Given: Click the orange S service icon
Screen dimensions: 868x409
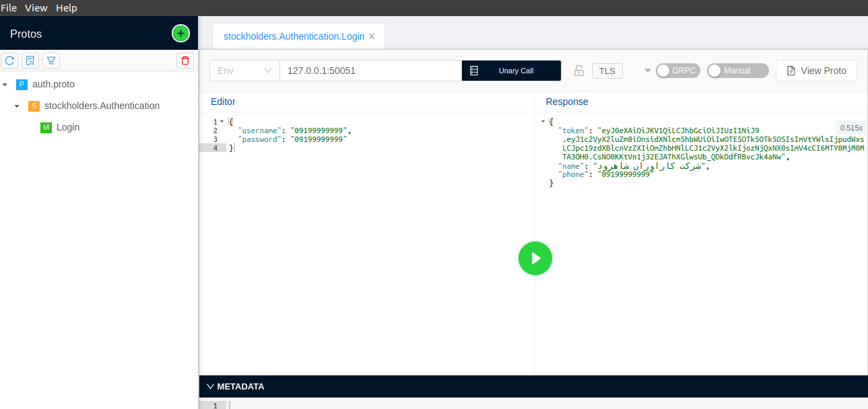Looking at the screenshot, I should point(34,106).
